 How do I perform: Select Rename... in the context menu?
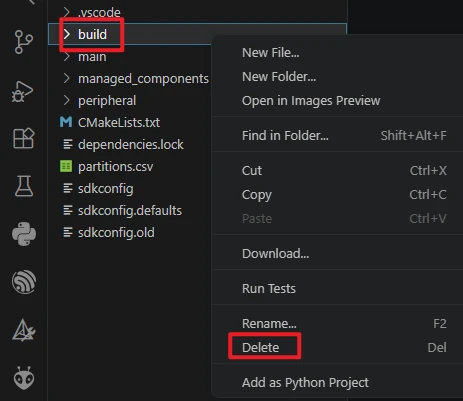click(269, 323)
